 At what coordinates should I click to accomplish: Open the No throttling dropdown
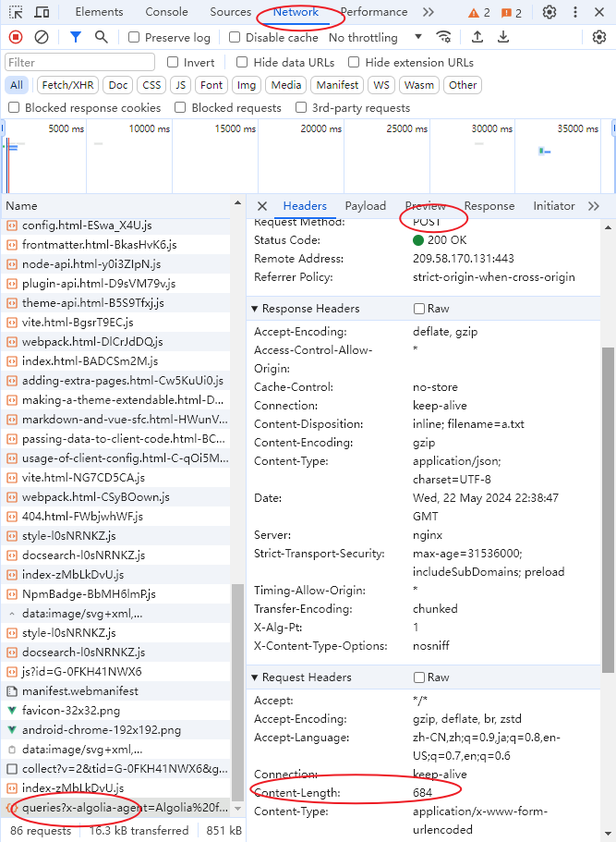click(375, 38)
